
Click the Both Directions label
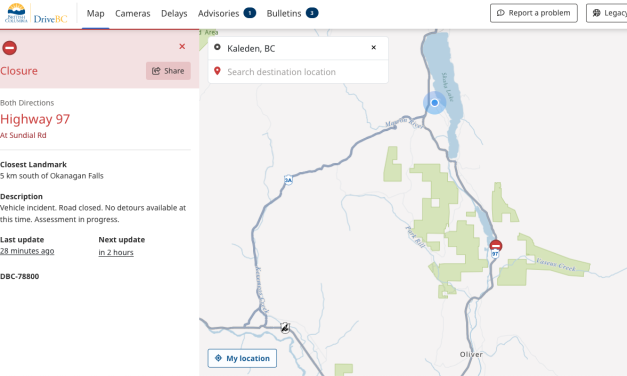(27, 103)
